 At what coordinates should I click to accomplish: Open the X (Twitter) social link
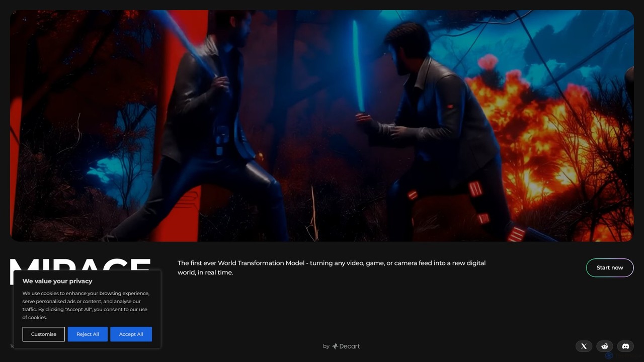584,346
